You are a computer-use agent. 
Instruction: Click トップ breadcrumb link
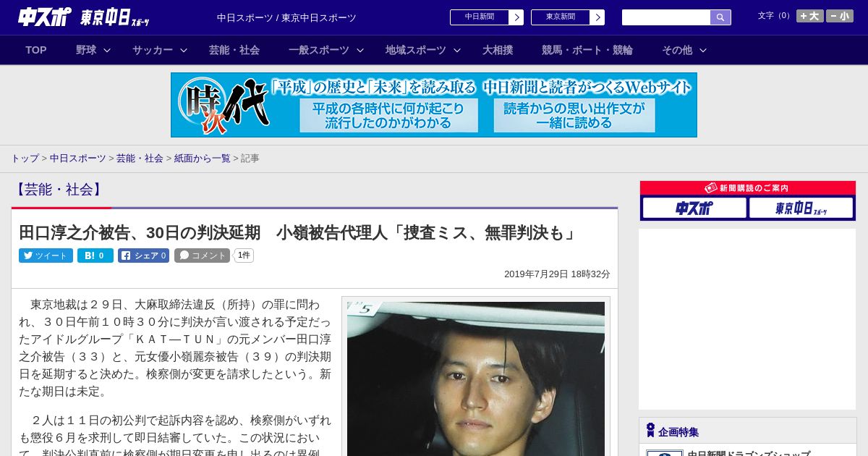coord(25,158)
